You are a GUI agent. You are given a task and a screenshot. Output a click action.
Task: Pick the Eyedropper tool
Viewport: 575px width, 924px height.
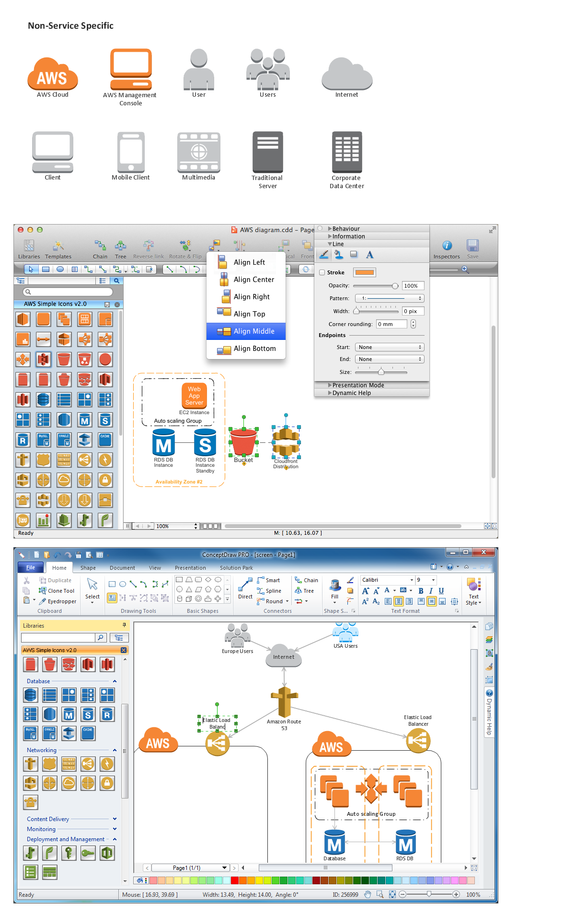(57, 601)
